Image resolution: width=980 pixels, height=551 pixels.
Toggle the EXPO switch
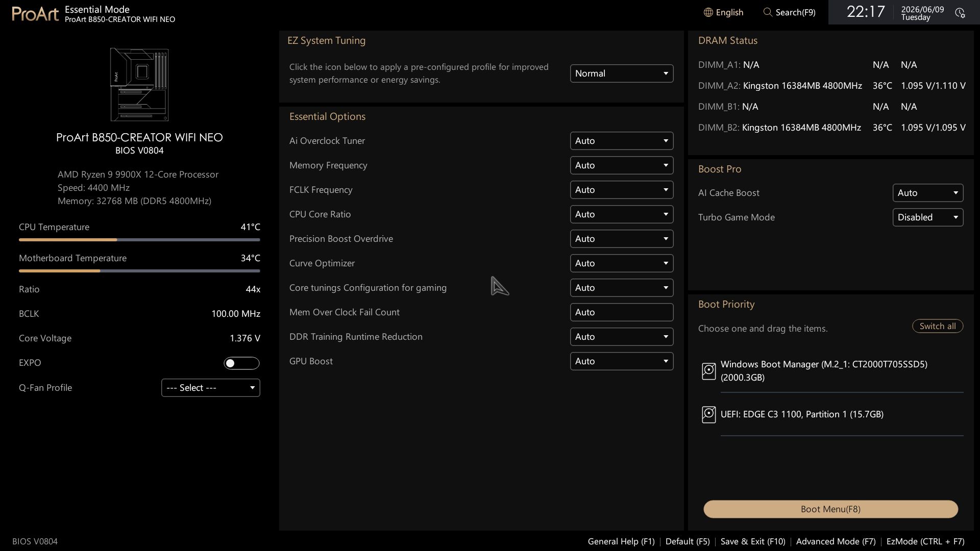pyautogui.click(x=241, y=363)
